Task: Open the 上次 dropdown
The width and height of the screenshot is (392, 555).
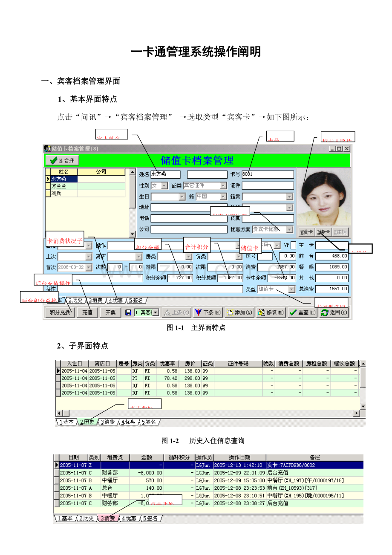Action: click(x=89, y=257)
